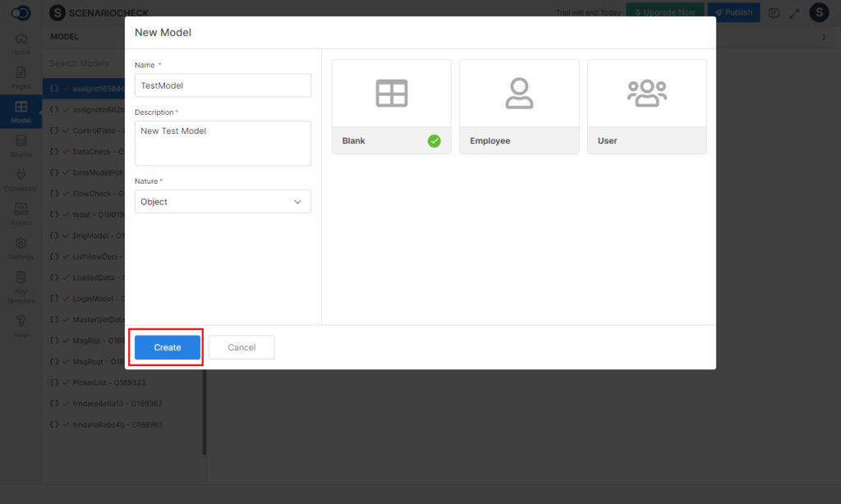Click the Blank table grid icon
This screenshot has width=841, height=504.
392,94
